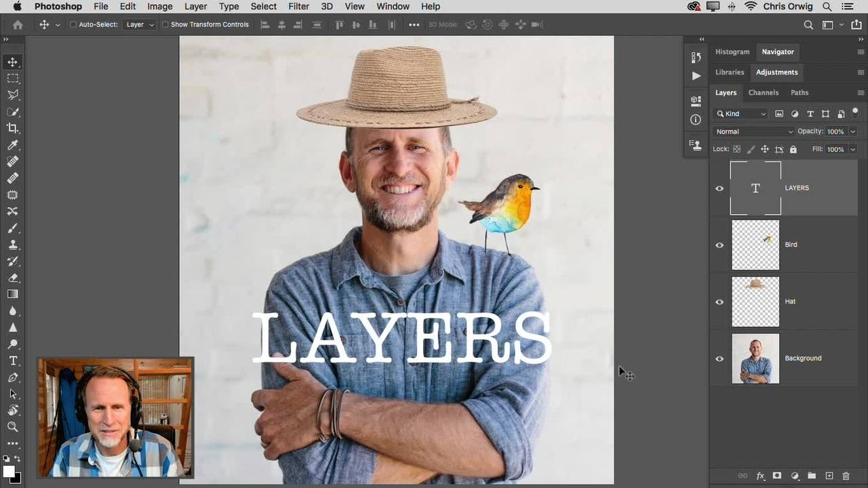Open the Navigator panel options menu
Screen dimensions: 868x488
[x=861, y=52]
